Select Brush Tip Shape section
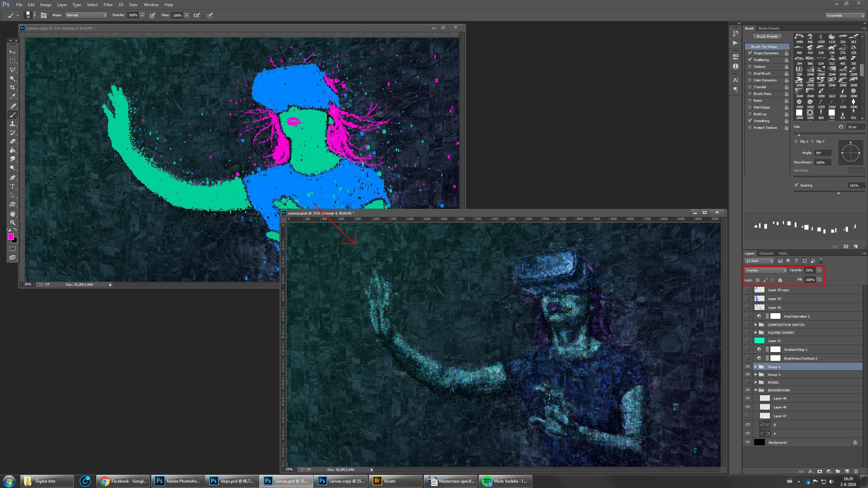Screen dimensions: 868x488 (767, 47)
